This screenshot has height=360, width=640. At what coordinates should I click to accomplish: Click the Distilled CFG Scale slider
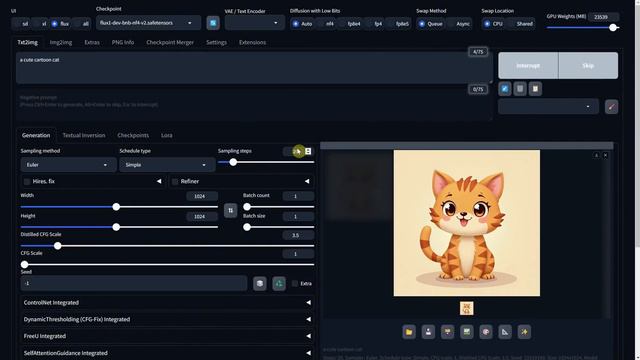point(167,246)
